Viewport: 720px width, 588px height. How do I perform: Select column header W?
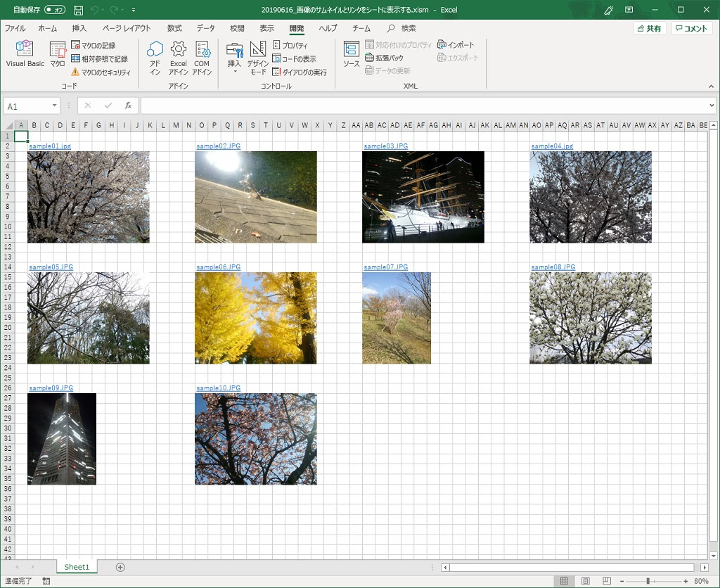(x=304, y=125)
